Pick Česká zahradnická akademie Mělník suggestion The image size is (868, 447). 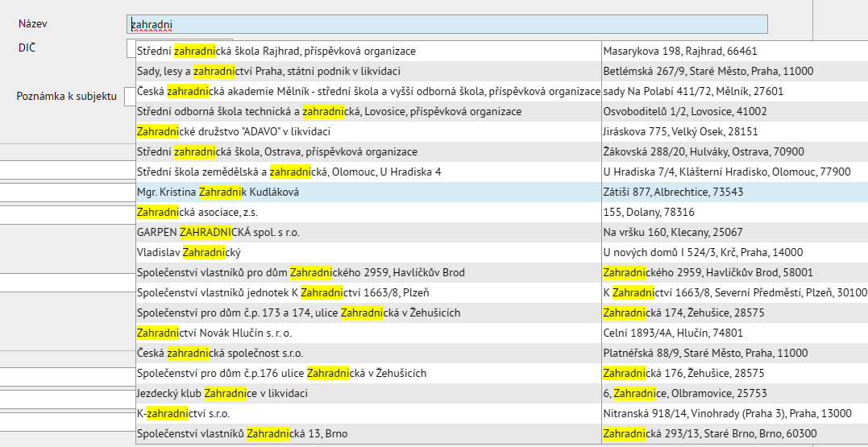pos(368,91)
